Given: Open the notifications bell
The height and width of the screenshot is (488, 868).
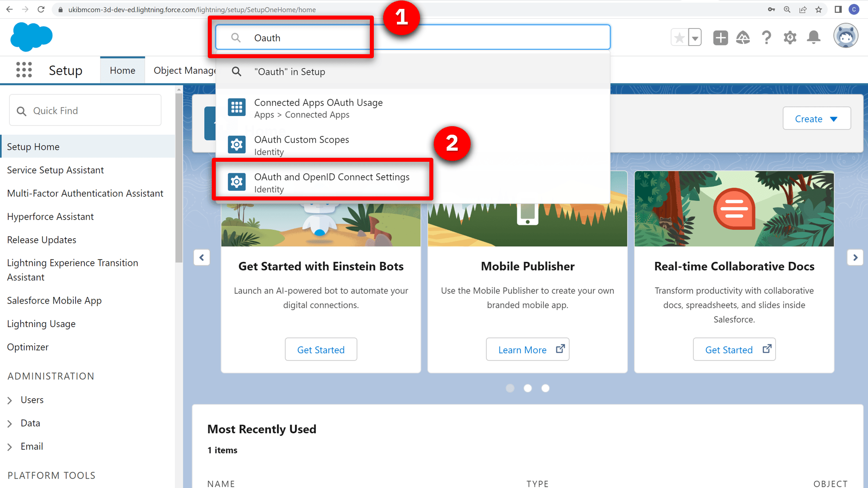Looking at the screenshot, I should 813,37.
